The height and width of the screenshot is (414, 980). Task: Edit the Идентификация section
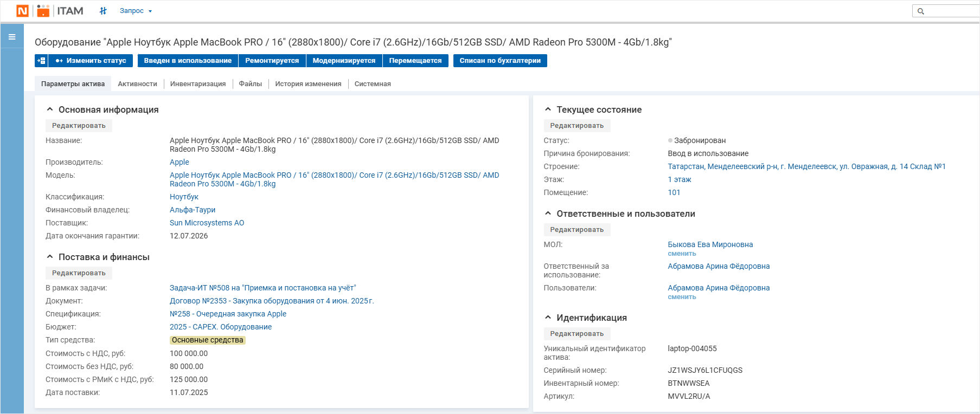coord(577,334)
